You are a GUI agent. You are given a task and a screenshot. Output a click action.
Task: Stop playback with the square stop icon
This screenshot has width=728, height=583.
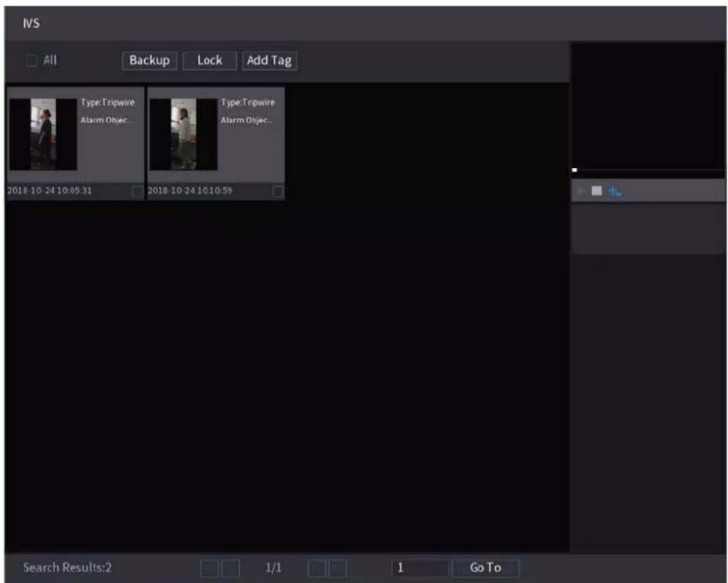(596, 191)
